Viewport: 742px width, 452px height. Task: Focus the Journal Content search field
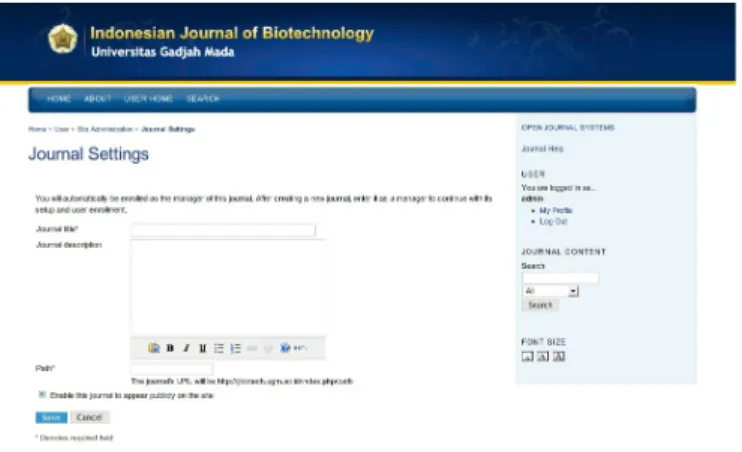point(560,278)
